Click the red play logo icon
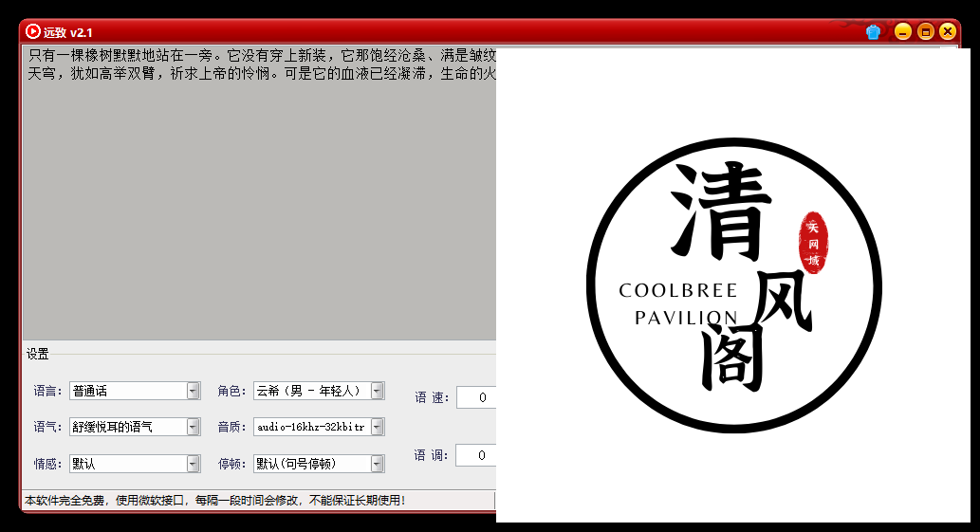Viewport: 980px width, 532px height. tap(33, 31)
